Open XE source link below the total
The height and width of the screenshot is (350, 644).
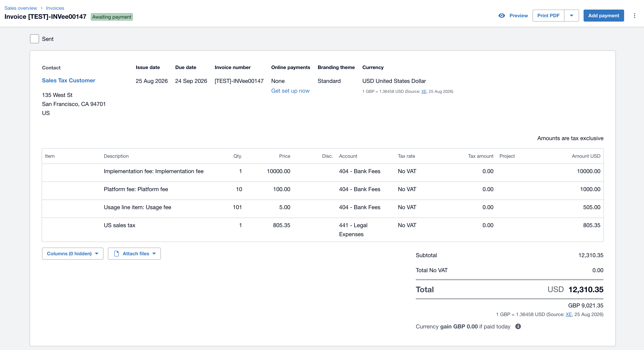569,314
